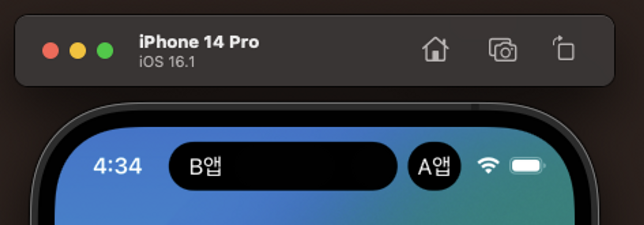The image size is (644, 225).
Task: Take a screenshot using the camera icon
Action: [503, 50]
